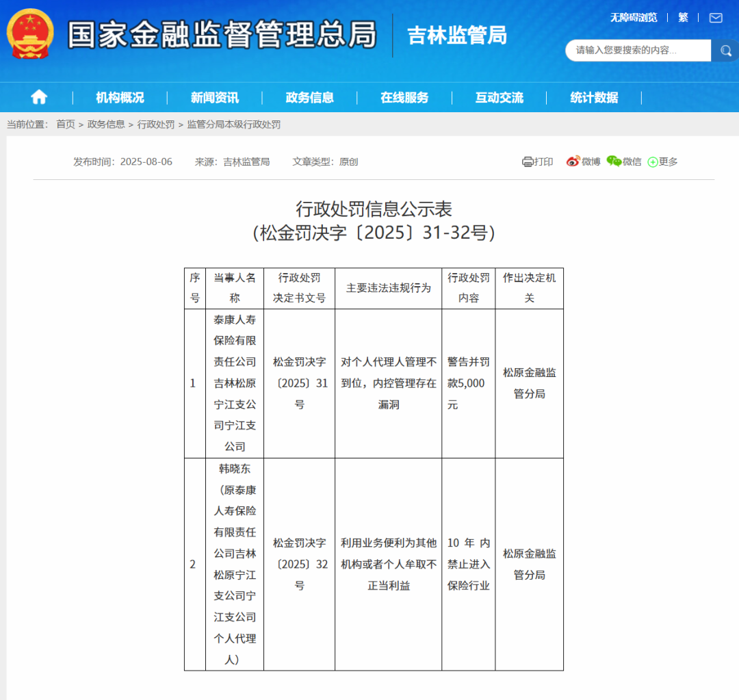Click the subtitle 松金罚决字〔2025〕31-32号
The image size is (739, 700).
(374, 233)
